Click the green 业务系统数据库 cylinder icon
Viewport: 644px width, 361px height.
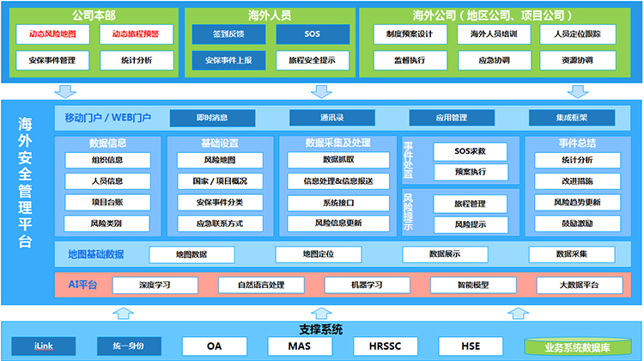coord(578,346)
